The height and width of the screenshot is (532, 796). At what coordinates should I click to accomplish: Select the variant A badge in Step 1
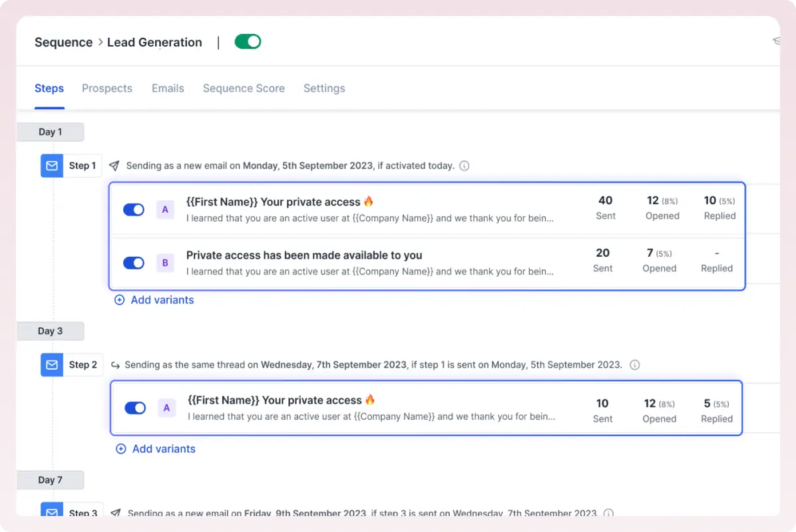[165, 209]
